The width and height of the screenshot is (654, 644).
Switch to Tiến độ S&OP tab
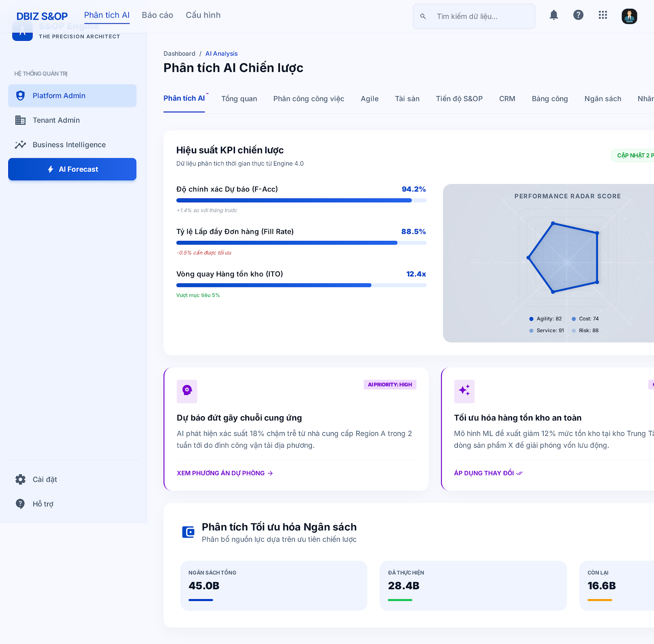click(459, 99)
